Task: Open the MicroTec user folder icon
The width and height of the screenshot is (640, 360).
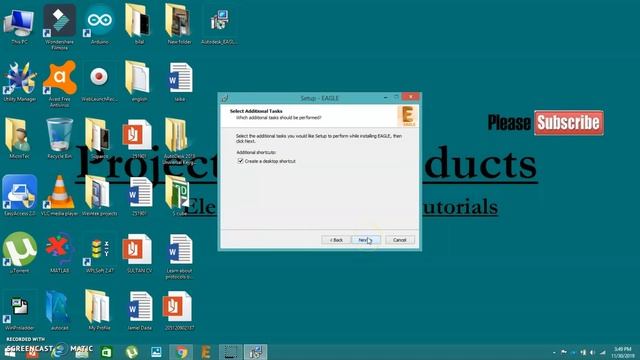Action: (x=19, y=139)
